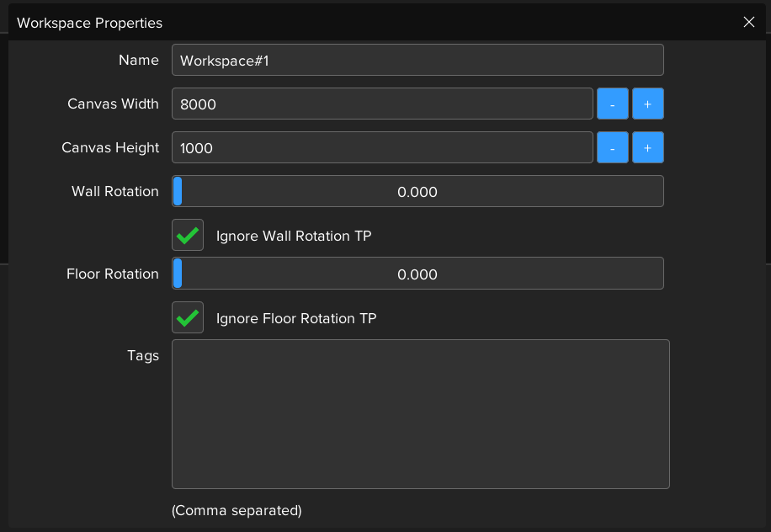Increase Canvas Width with plus button
This screenshot has height=532, width=771.
pos(647,104)
